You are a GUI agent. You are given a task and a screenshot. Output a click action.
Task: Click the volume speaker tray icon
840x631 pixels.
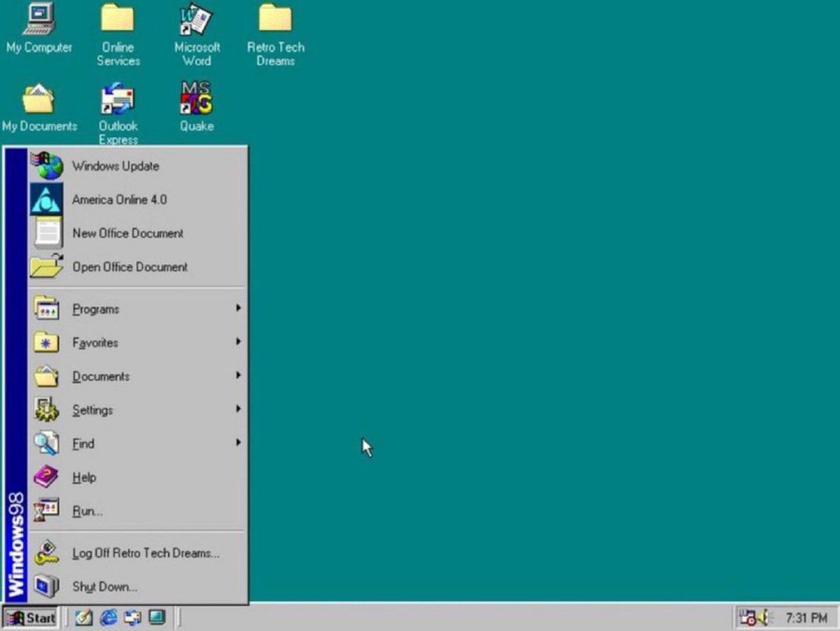coord(764,618)
